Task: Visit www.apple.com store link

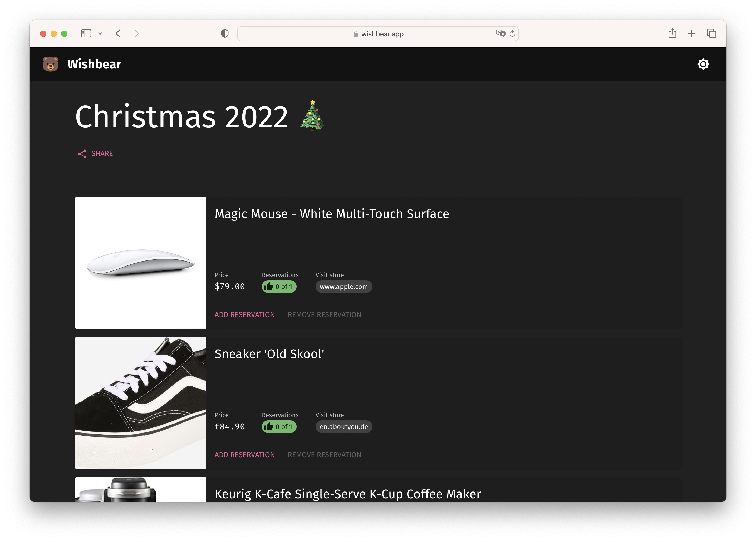Action: (343, 287)
